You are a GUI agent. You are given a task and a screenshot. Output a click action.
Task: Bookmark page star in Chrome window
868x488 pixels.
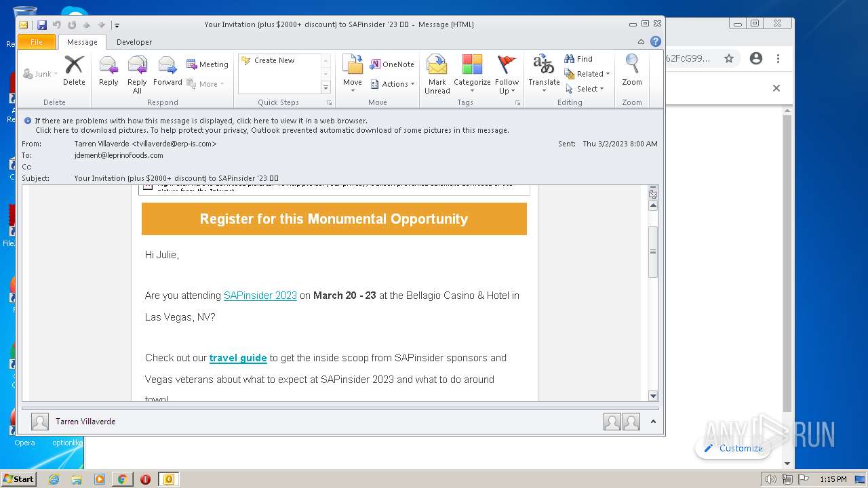[x=729, y=58]
